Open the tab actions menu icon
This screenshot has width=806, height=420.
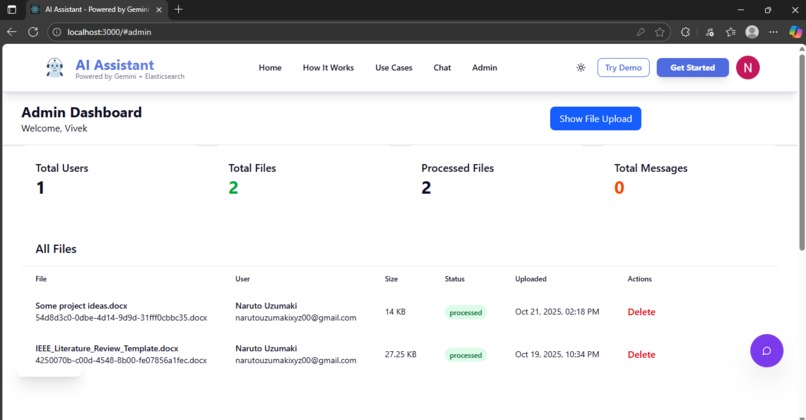point(12,9)
